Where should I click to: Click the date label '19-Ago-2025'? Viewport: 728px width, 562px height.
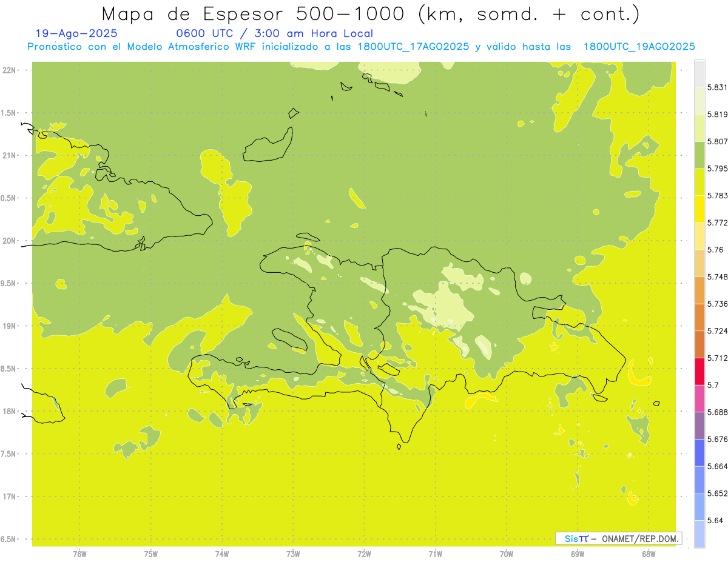[76, 33]
